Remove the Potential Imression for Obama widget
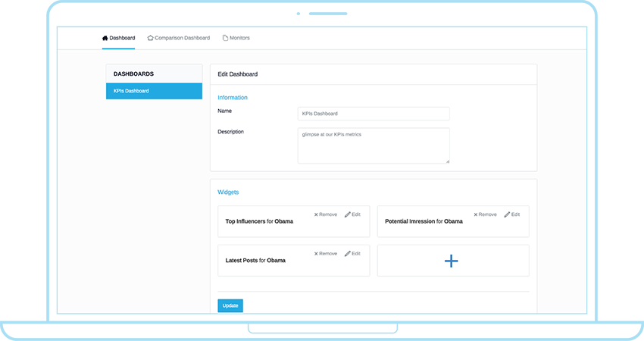Screen dimensions: 644x341 coord(485,214)
